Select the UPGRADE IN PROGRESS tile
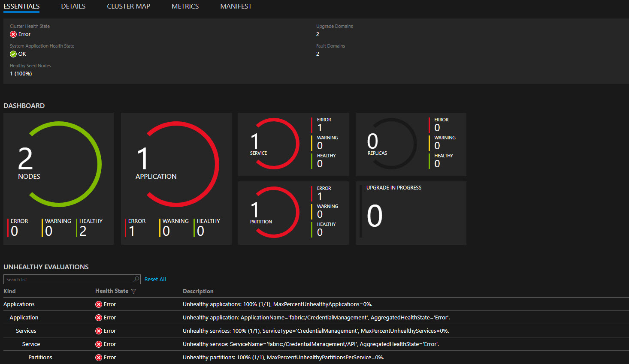Image resolution: width=629 pixels, height=364 pixels. pos(411,213)
